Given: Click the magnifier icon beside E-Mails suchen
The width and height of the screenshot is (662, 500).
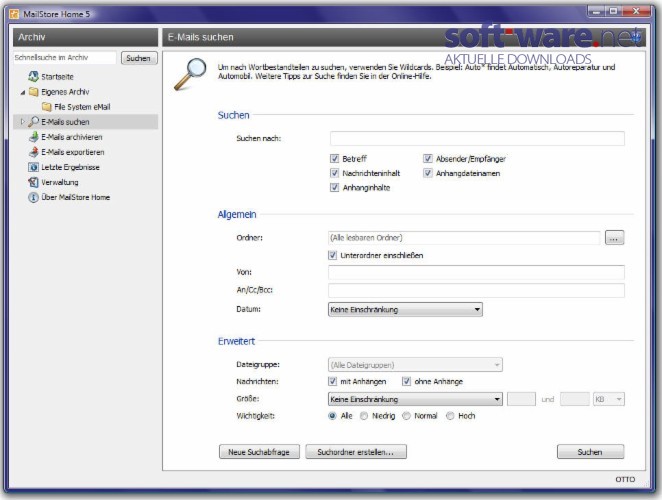Looking at the screenshot, I should coord(33,122).
